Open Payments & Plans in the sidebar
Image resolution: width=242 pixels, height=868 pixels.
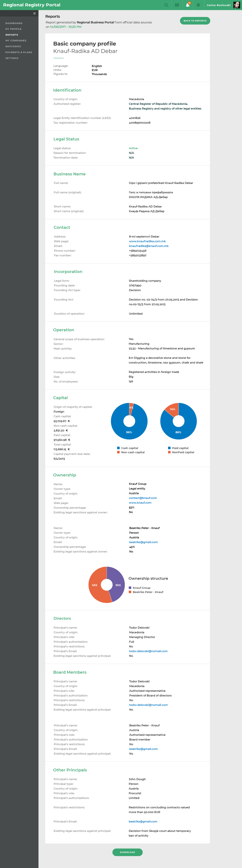coord(19,52)
